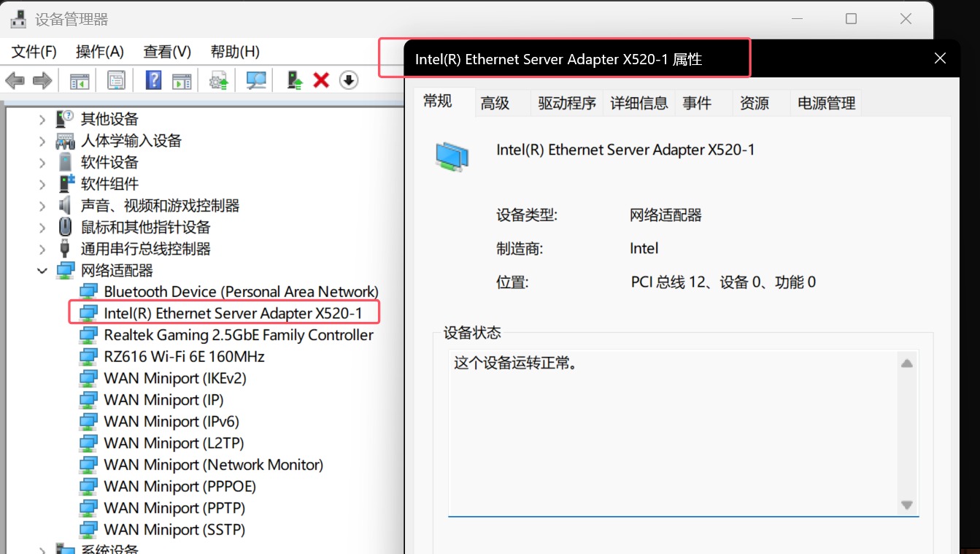Collapse the 网络适配器 category
Viewport: 980px width, 554px height.
pos(42,271)
